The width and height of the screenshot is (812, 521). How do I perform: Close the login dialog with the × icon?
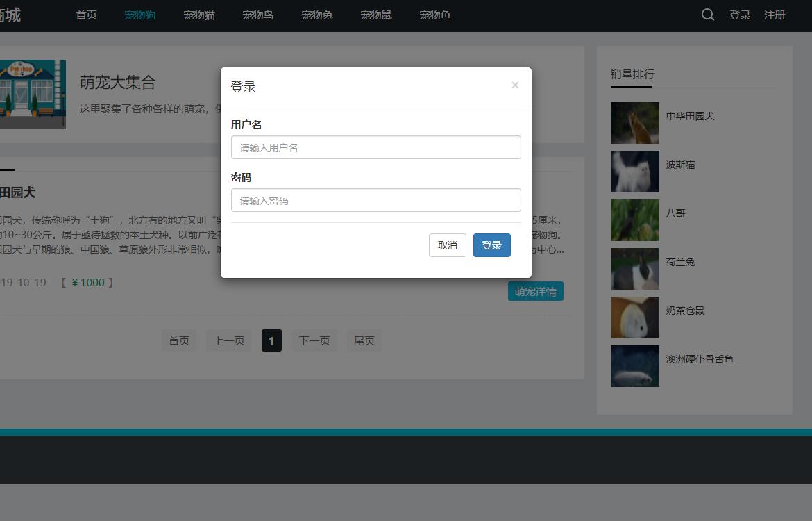[x=515, y=85]
